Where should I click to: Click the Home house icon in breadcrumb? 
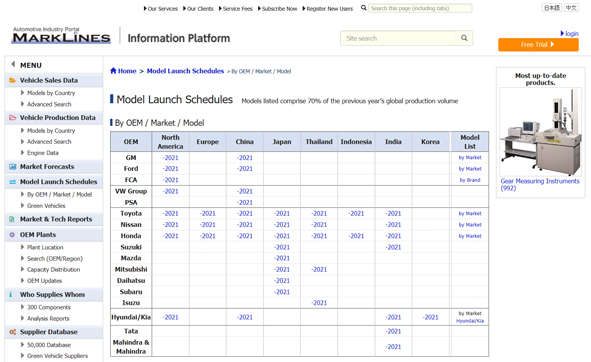(113, 71)
